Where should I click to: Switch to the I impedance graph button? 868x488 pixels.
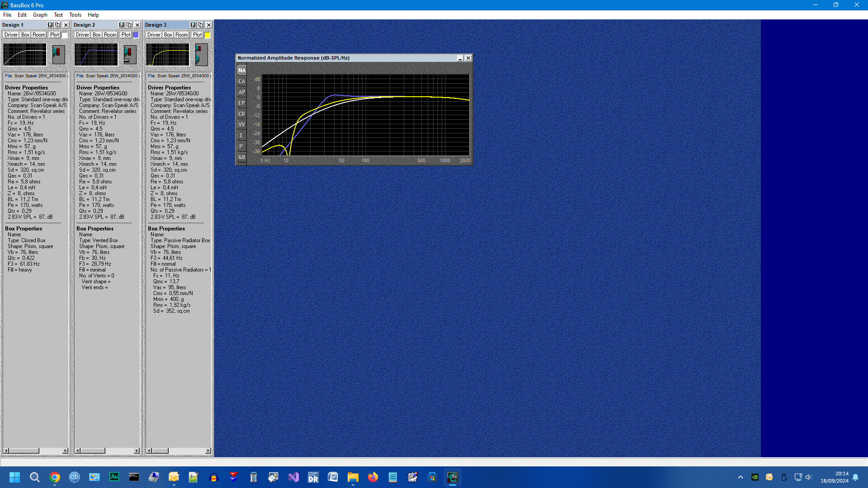point(242,136)
